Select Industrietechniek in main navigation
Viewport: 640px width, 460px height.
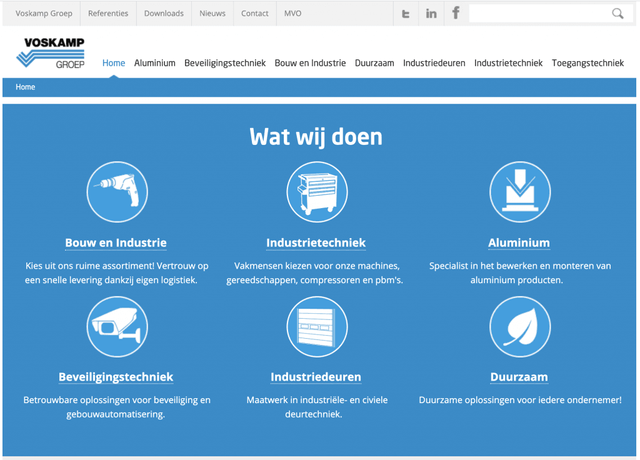coord(508,63)
